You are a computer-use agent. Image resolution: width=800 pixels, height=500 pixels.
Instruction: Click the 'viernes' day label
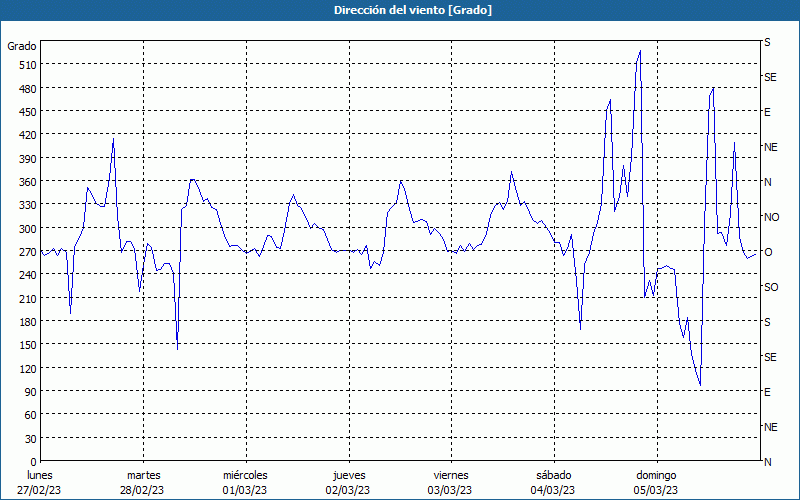tap(451, 475)
